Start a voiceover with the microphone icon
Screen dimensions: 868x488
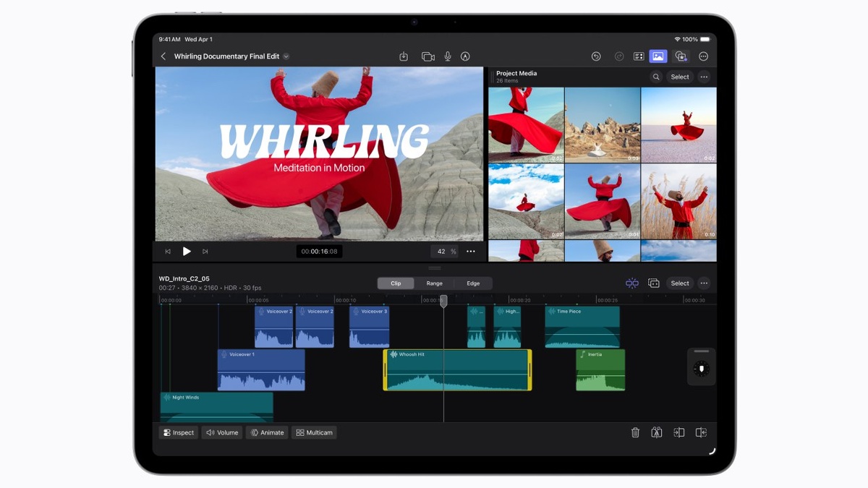tap(448, 56)
